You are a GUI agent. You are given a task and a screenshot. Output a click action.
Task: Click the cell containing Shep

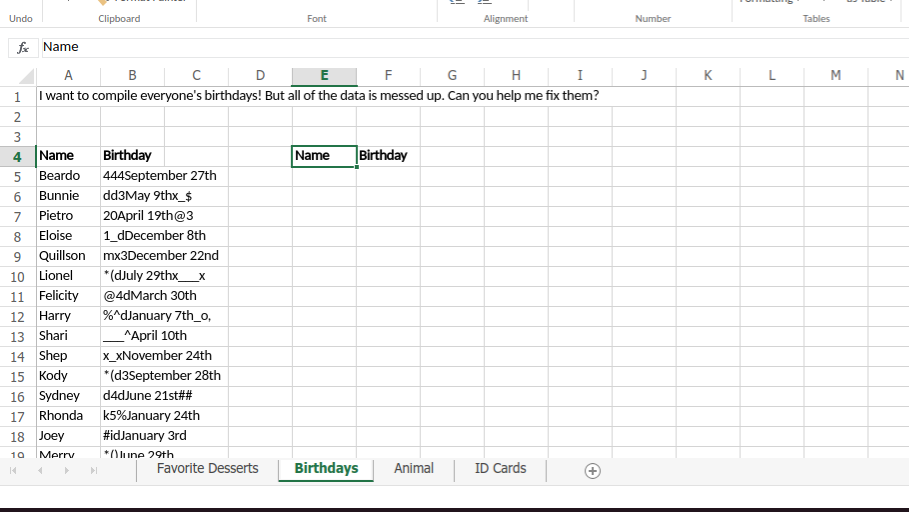[68, 356]
